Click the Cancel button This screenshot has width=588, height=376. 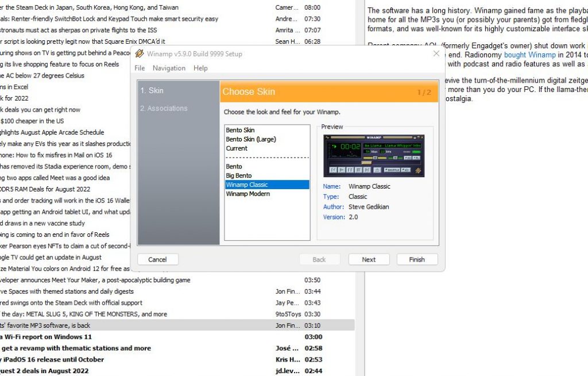157,259
